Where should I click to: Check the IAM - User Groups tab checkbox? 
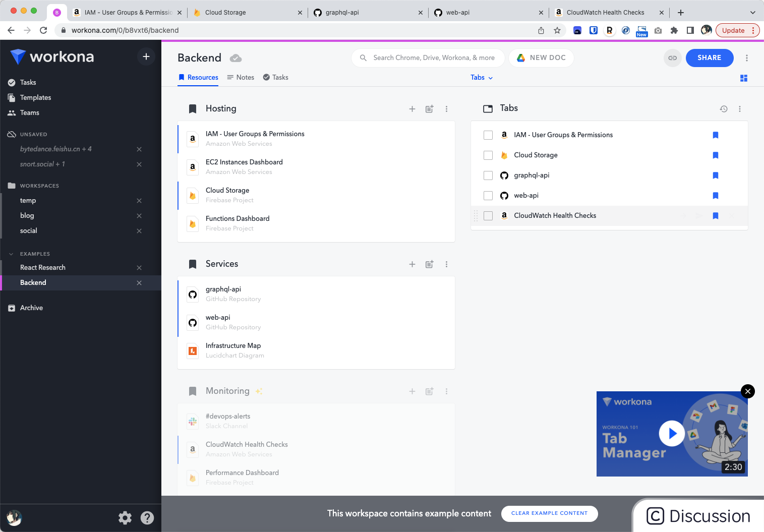[488, 135]
